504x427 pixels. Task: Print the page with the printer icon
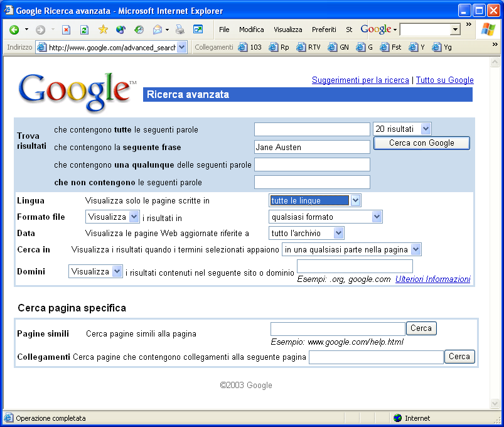(x=180, y=30)
